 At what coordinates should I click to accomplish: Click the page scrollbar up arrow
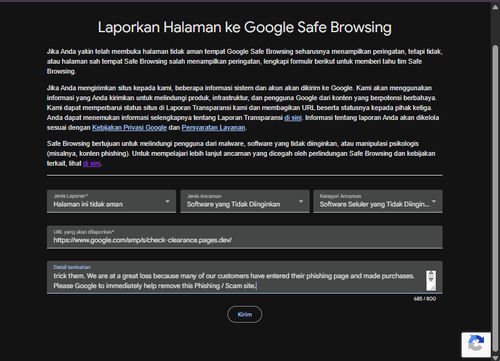click(495, 7)
